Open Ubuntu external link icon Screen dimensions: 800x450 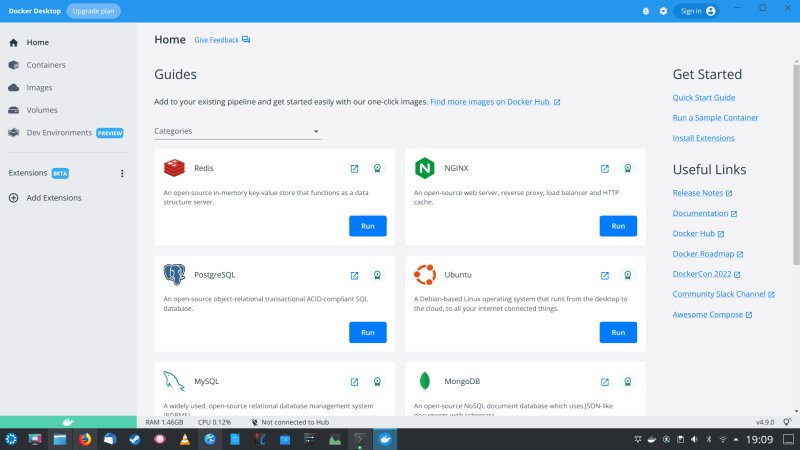click(605, 276)
